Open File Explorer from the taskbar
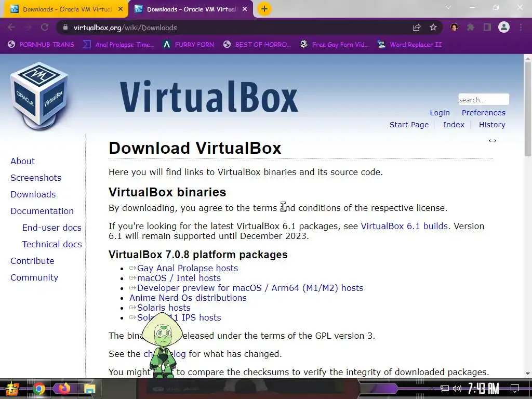Image resolution: width=532 pixels, height=399 pixels. (x=89, y=389)
